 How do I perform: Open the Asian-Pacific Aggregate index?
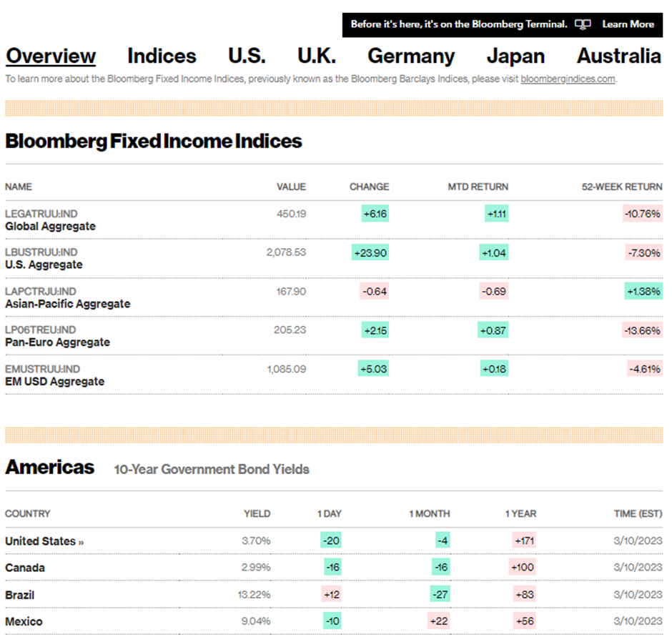click(x=68, y=304)
